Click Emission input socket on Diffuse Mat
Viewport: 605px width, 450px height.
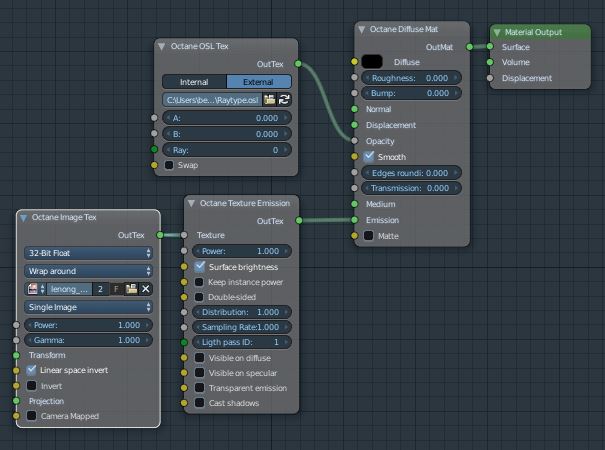355,220
